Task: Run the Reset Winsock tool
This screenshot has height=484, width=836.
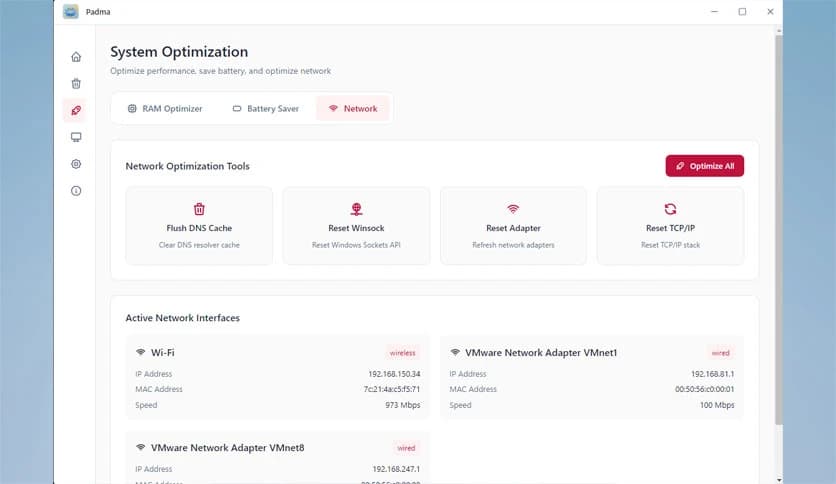Action: [356, 225]
